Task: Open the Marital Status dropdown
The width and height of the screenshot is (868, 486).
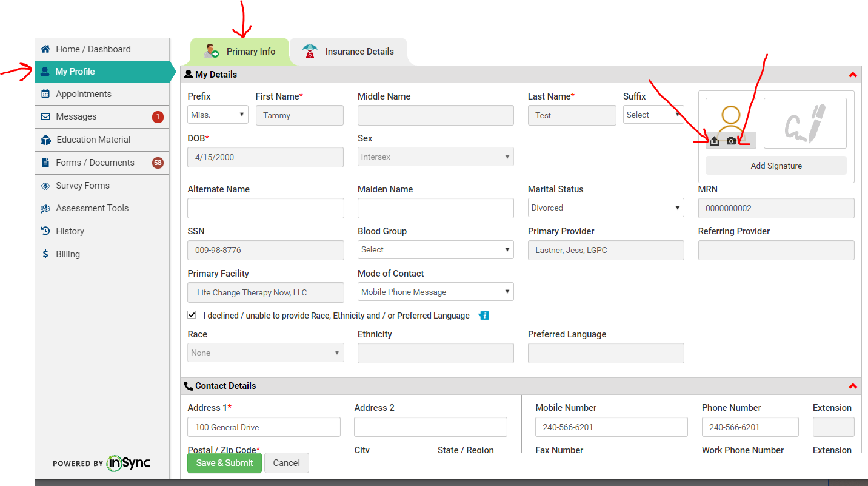Action: coord(606,208)
